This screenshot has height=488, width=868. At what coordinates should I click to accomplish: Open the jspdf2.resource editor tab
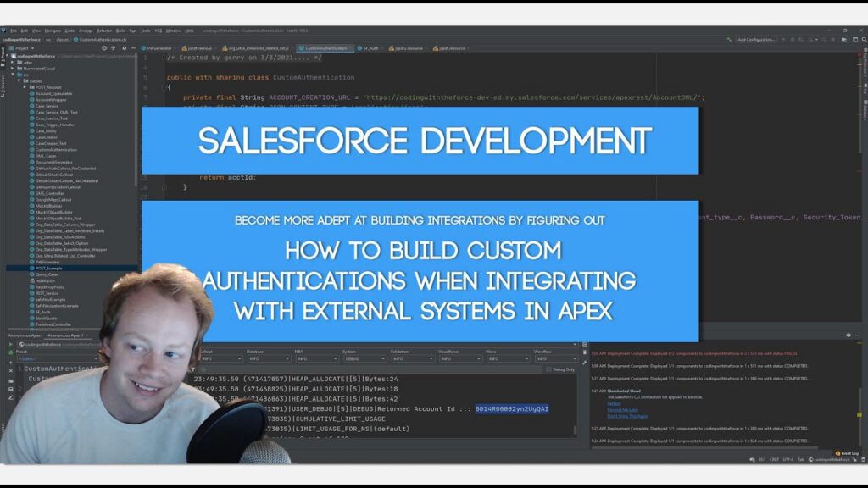pyautogui.click(x=406, y=48)
